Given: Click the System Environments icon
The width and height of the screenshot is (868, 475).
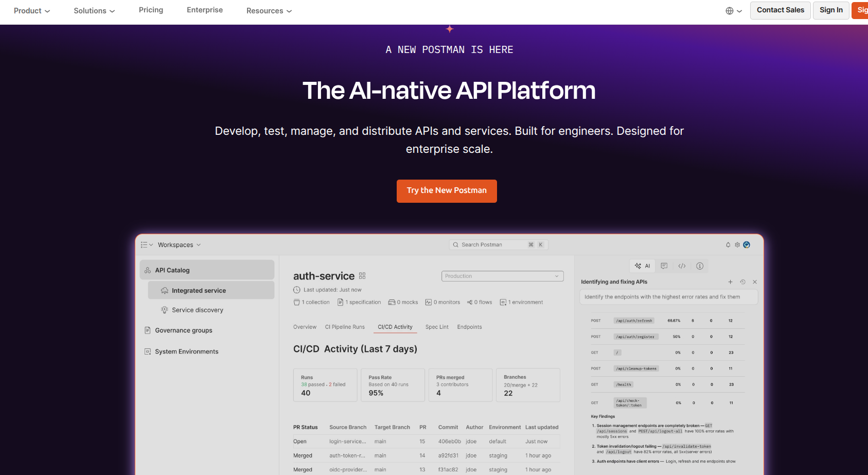Looking at the screenshot, I should coord(148,351).
